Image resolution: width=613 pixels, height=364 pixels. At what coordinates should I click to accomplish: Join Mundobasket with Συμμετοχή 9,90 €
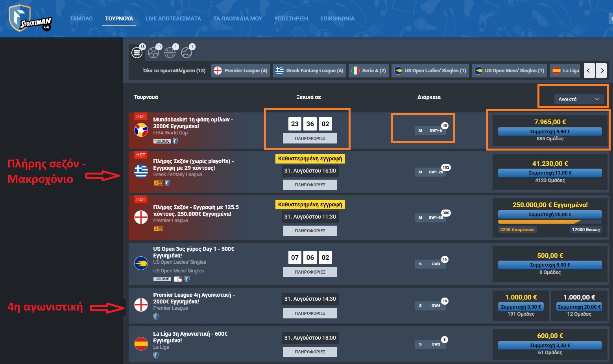tap(550, 132)
